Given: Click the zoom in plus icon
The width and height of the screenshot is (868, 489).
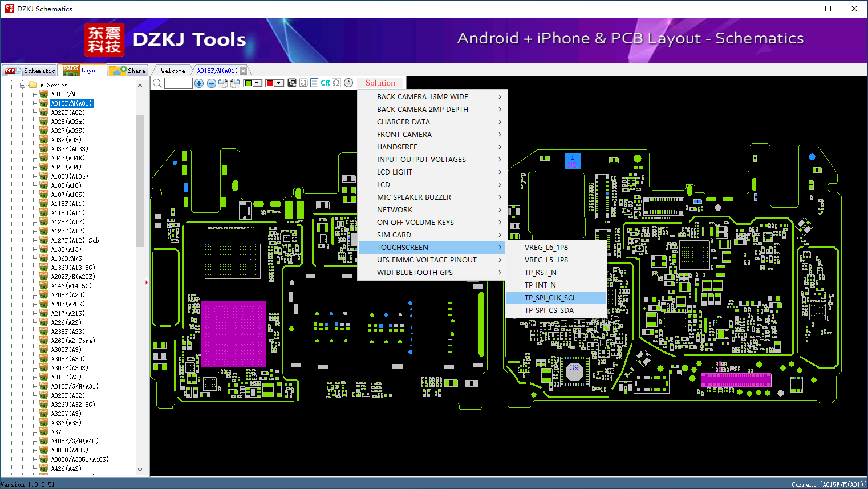Looking at the screenshot, I should pyautogui.click(x=199, y=83).
